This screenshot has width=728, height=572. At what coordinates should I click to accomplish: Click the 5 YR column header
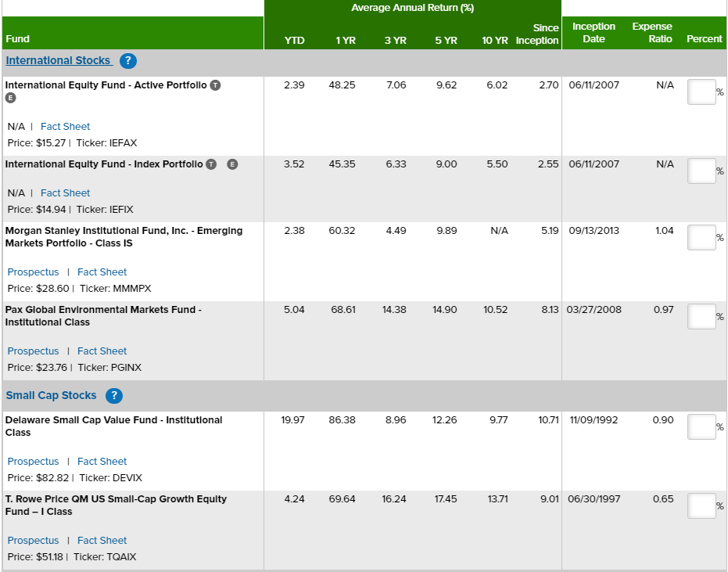point(446,41)
